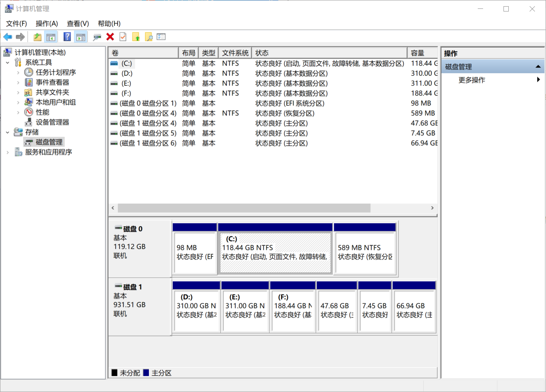Viewport: 546px width, 392px height.
Task: Expand the 共享文件夹 node arrow
Action: pos(18,92)
